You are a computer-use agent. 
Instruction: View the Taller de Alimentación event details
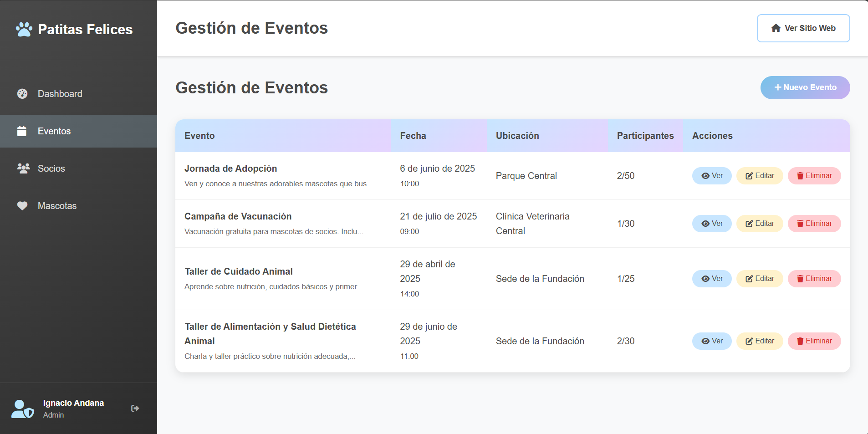coord(711,341)
